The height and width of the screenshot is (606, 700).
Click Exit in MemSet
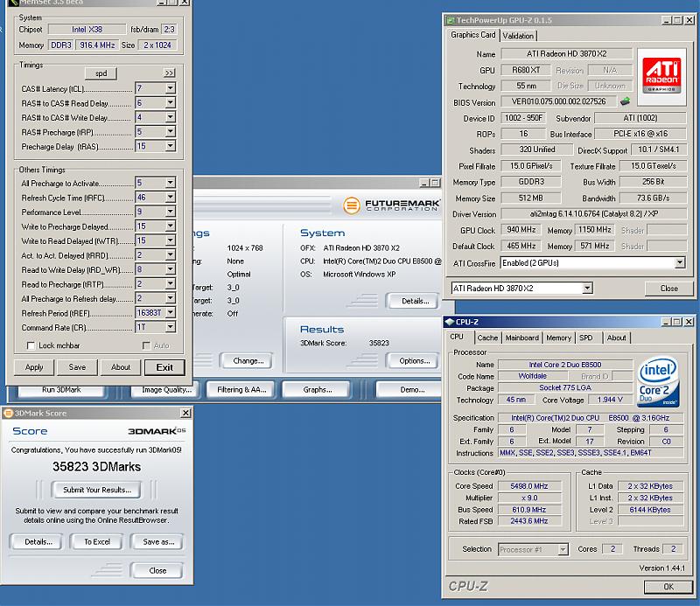point(164,367)
